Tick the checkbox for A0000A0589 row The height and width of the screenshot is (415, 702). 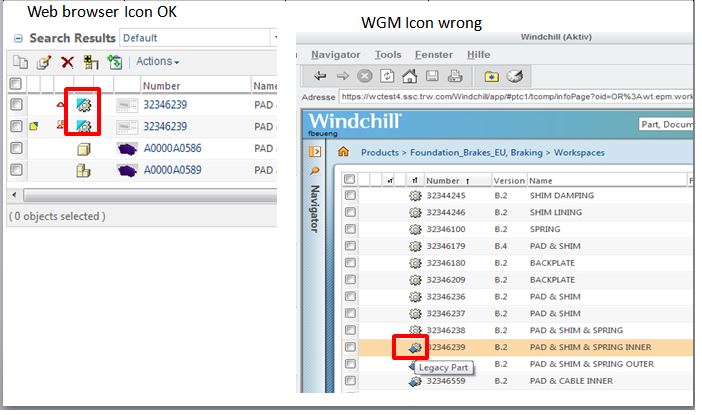coord(17,170)
